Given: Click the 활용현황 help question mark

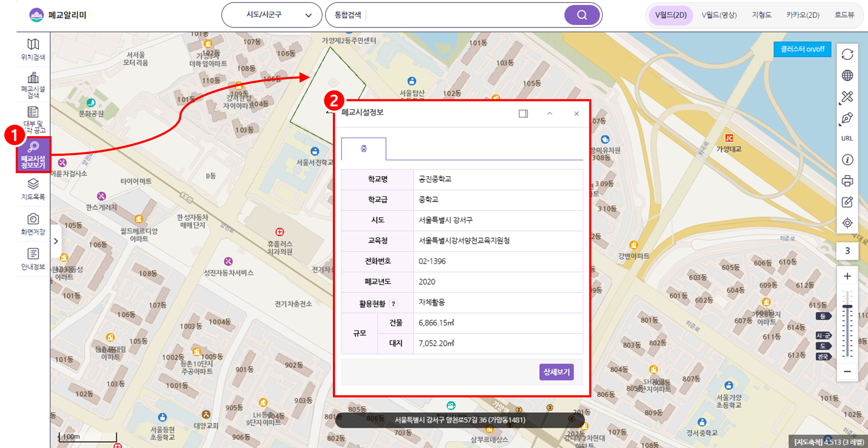Looking at the screenshot, I should [394, 304].
